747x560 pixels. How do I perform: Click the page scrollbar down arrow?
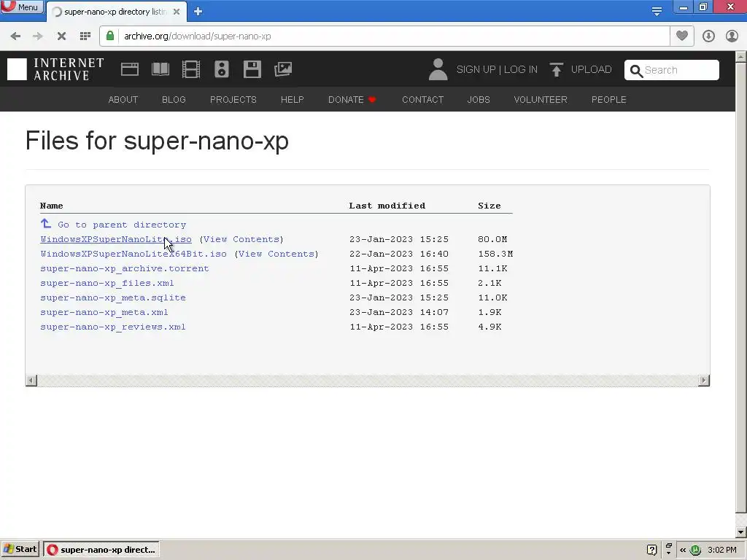click(741, 532)
